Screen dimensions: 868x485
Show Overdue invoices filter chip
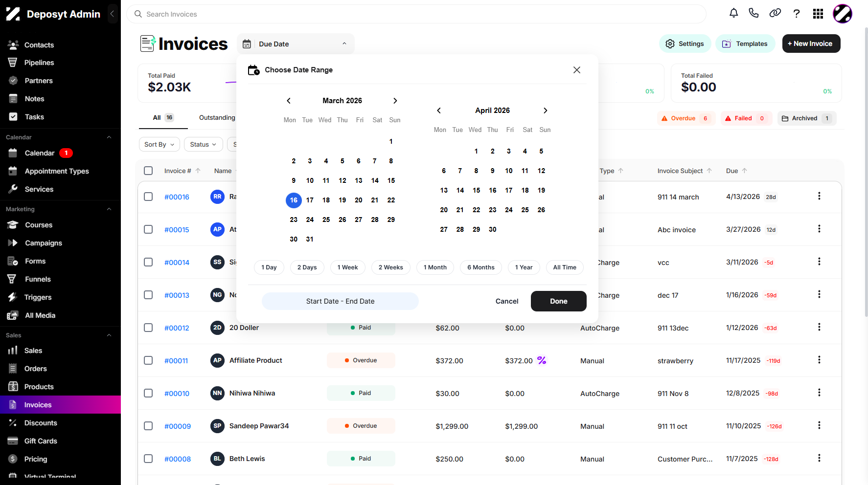click(686, 118)
